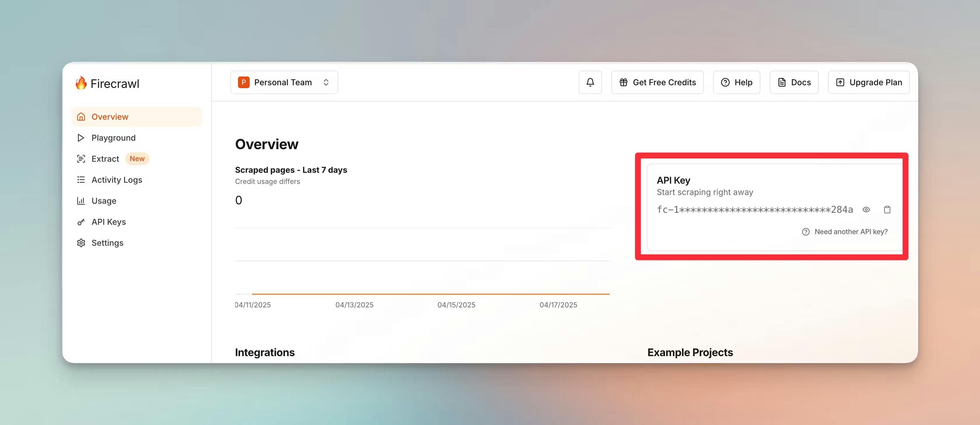Click the Firecrawl flame logo
Screen dimensions: 980x425
[81, 83]
